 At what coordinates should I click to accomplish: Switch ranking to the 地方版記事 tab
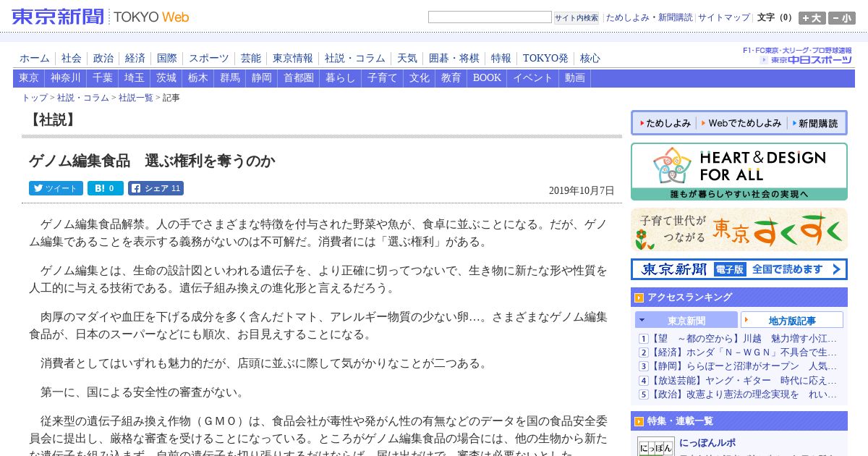(x=792, y=320)
